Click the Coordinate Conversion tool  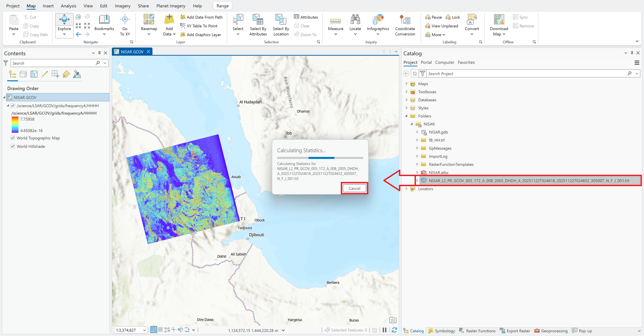(405, 25)
